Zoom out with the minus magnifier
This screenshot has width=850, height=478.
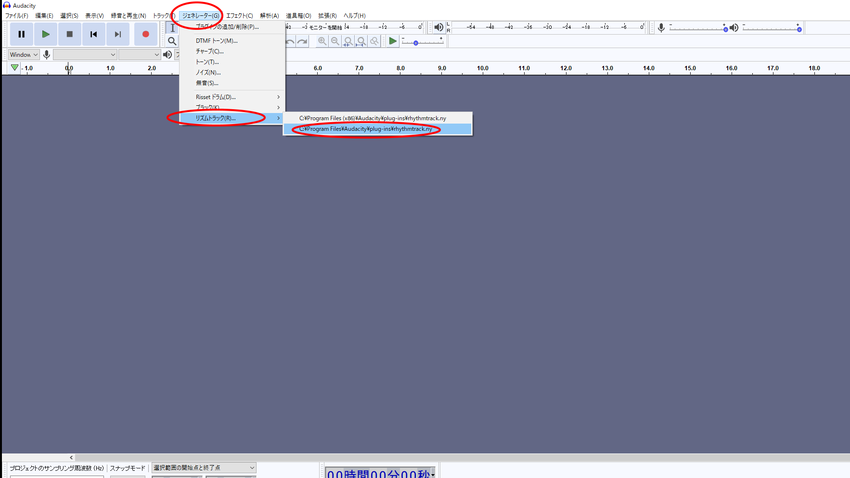pos(335,41)
